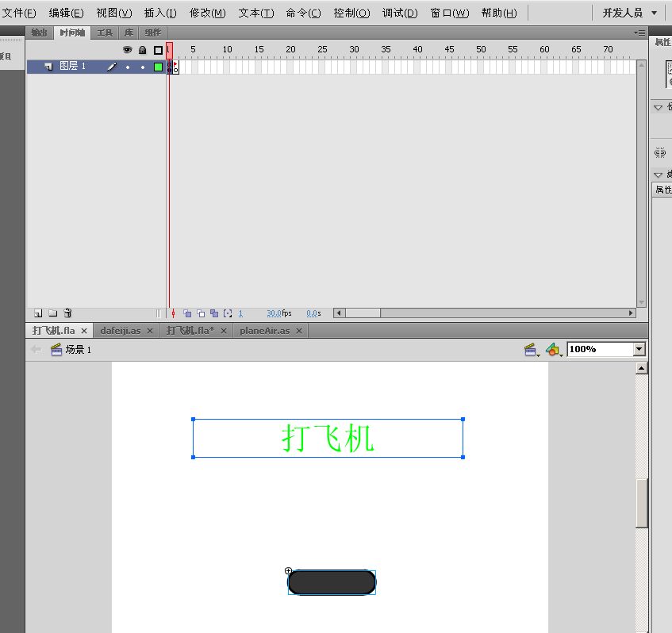Image resolution: width=672 pixels, height=633 pixels.
Task: Click the current frame number 1
Action: pyautogui.click(x=240, y=313)
